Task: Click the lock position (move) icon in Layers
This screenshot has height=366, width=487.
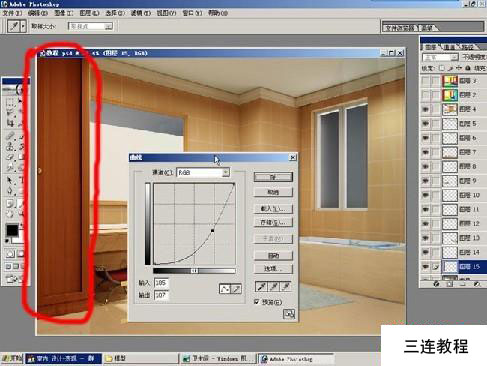Action: pos(459,68)
